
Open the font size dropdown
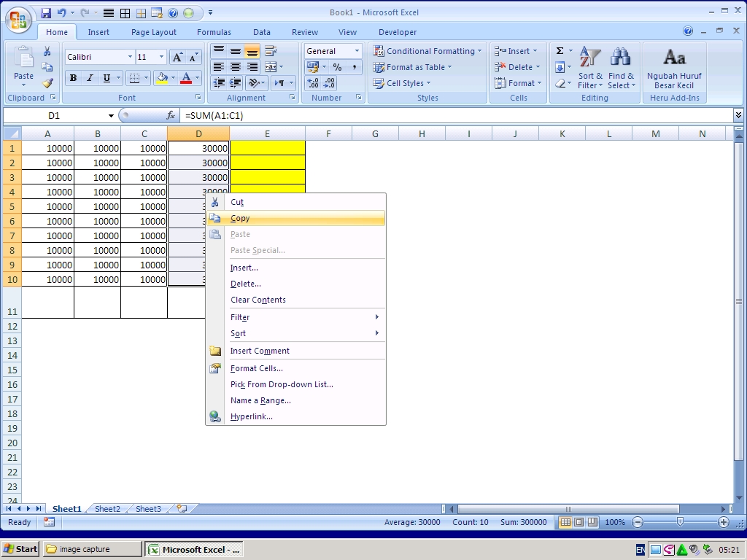tap(161, 57)
